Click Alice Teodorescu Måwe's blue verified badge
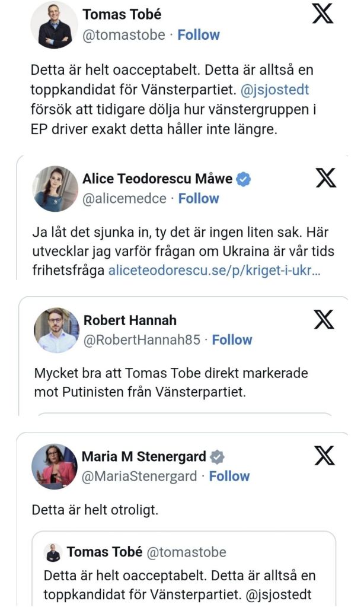364x607 pixels. pyautogui.click(x=244, y=179)
